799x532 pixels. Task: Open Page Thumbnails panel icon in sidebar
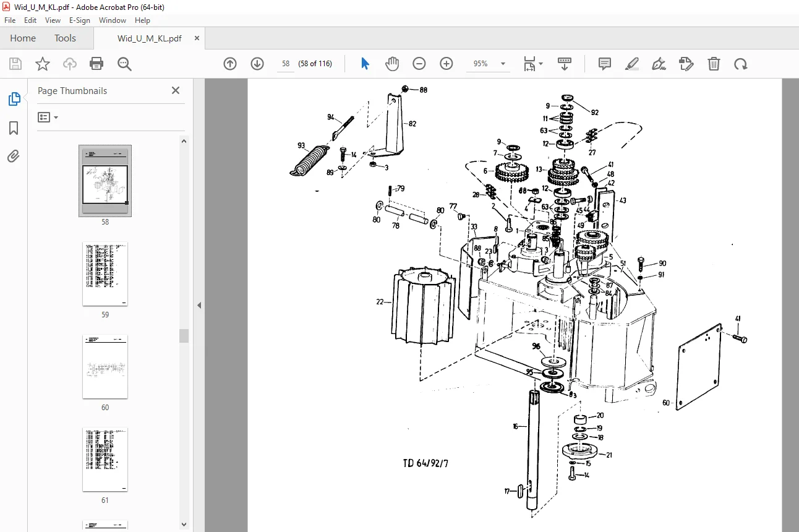14,99
